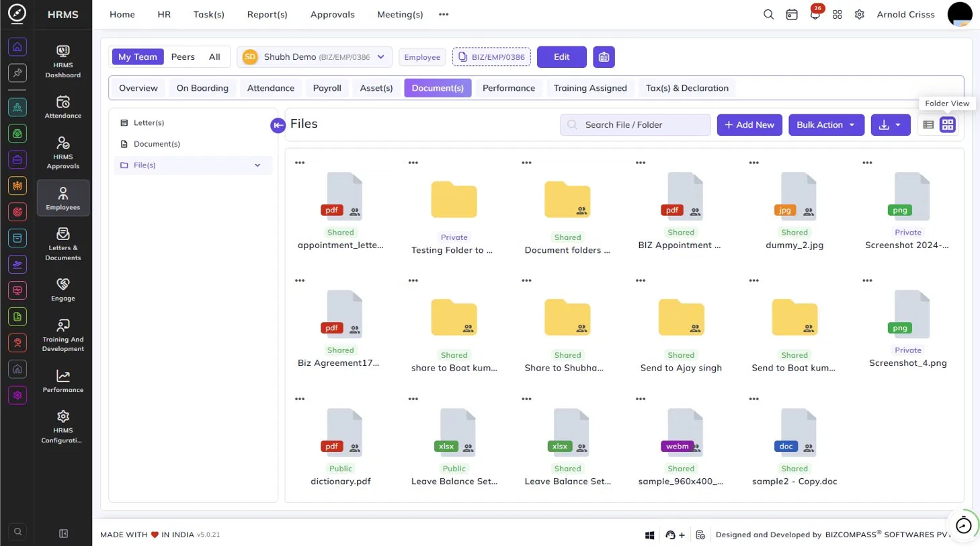Click the ID card icon next to Edit
This screenshot has width=980, height=546.
click(604, 57)
